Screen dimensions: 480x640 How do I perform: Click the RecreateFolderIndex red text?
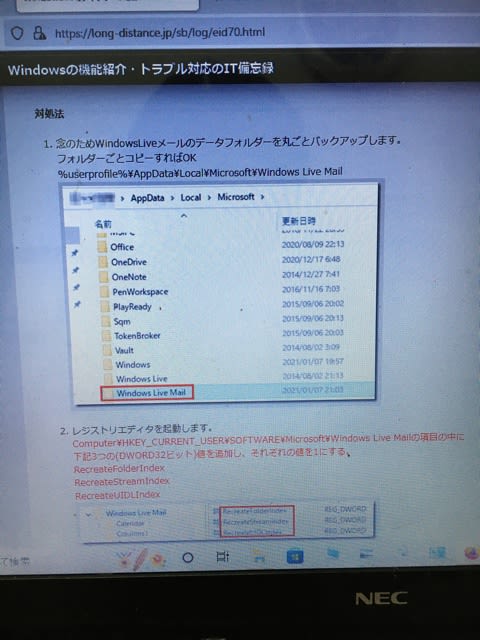click(x=119, y=469)
